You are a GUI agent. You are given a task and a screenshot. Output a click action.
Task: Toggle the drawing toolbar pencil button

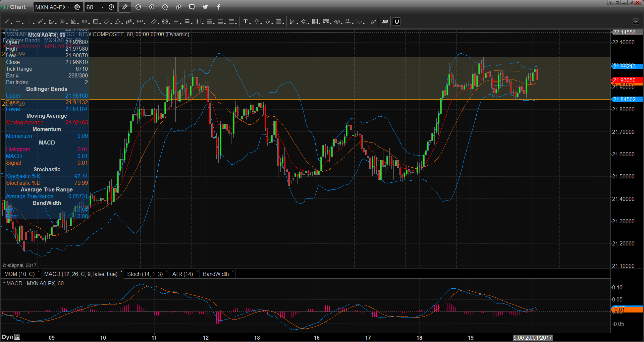click(125, 7)
